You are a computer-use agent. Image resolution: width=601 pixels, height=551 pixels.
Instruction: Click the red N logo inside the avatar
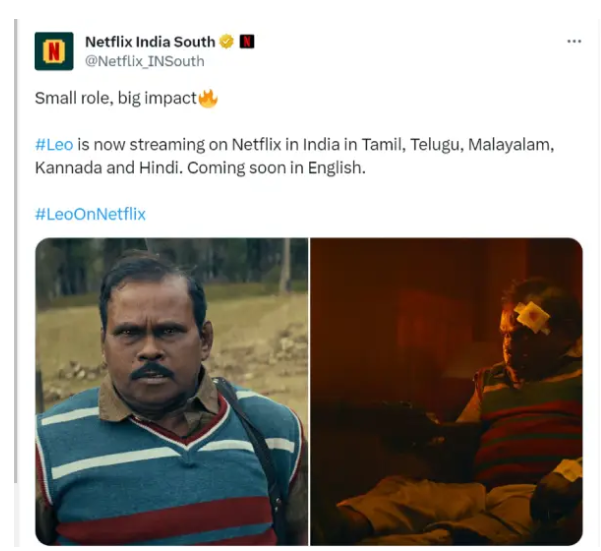pyautogui.click(x=54, y=51)
